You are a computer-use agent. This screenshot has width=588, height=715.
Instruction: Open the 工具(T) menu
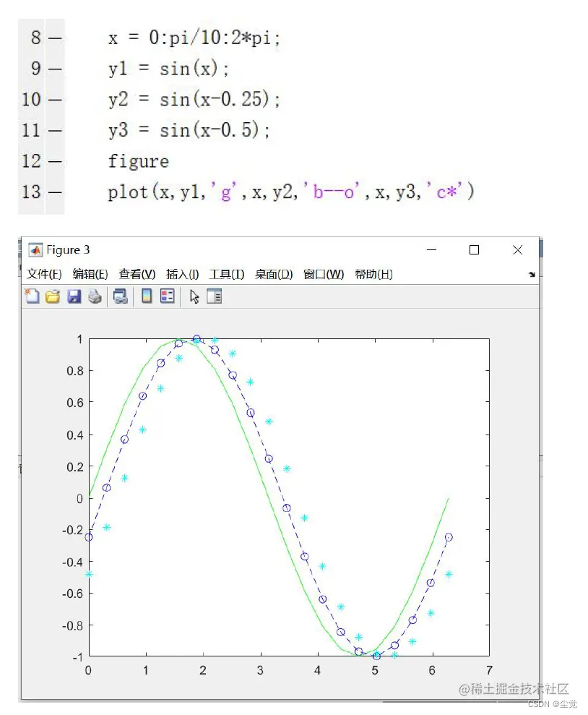(x=226, y=274)
